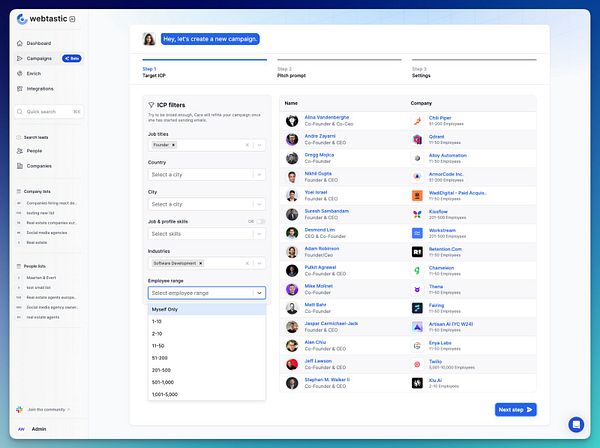The height and width of the screenshot is (448, 600).
Task: Choose the 11-50 employee range
Action: 207,346
